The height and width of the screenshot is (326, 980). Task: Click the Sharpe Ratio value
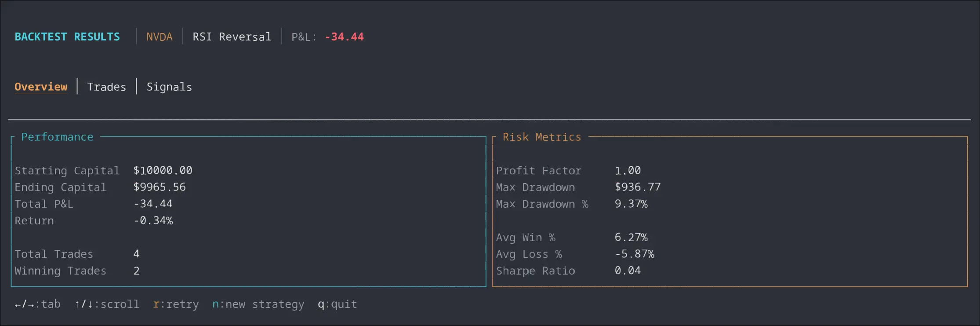pos(629,271)
